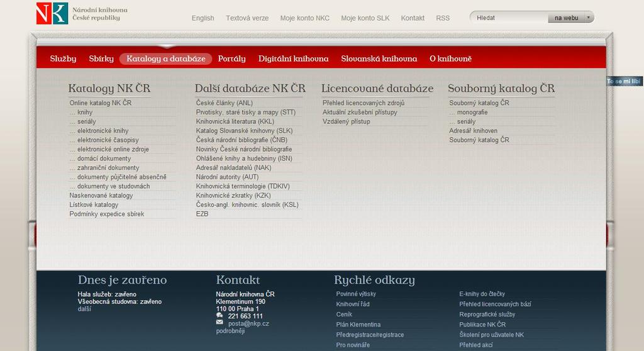Open Knihovní řád quick link
Screen dimensions: 644x351
(353, 304)
